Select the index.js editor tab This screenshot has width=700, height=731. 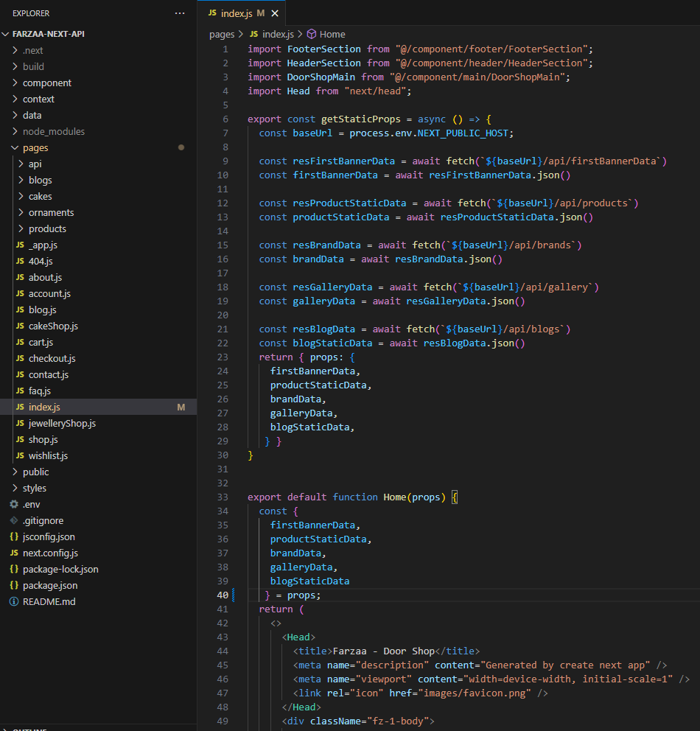click(234, 13)
